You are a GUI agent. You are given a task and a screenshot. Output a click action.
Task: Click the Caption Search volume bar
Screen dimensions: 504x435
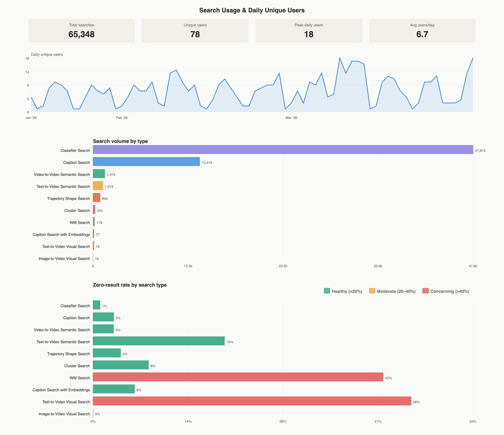pyautogui.click(x=146, y=162)
